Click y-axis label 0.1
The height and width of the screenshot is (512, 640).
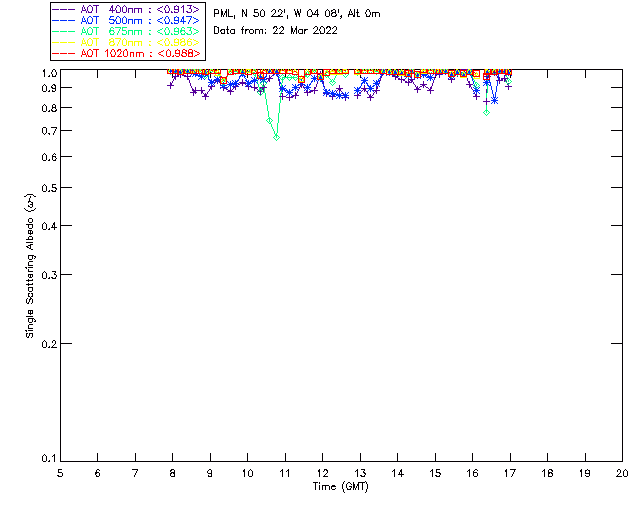(48, 459)
